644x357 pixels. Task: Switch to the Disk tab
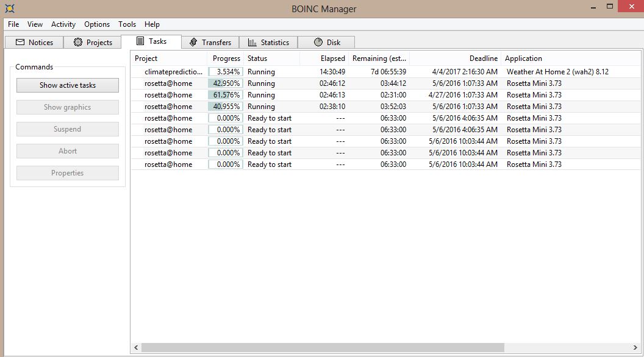pos(326,42)
